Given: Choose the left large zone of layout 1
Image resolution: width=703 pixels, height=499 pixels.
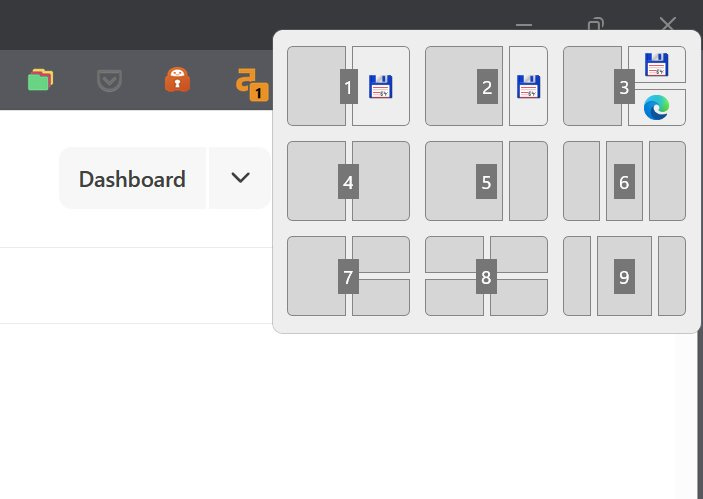Looking at the screenshot, I should pos(317,86).
